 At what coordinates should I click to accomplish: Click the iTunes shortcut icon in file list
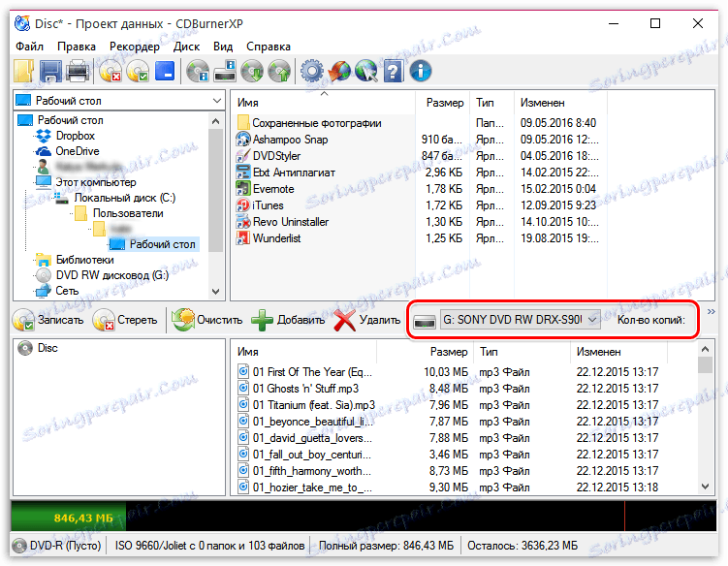click(x=242, y=205)
